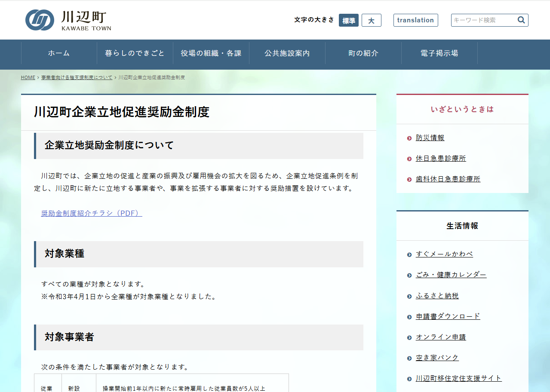Open the 奨励金制度紹介チラシ（PDF） link
Screen dimensions: 550x392
pos(92,213)
